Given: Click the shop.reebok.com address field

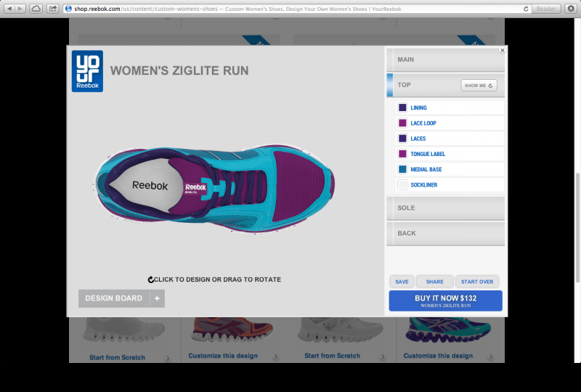Looking at the screenshot, I should (x=295, y=9).
